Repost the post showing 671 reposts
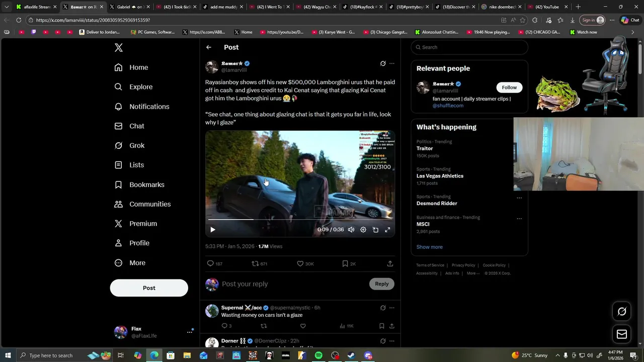The width and height of the screenshot is (644, 362). pos(260,263)
